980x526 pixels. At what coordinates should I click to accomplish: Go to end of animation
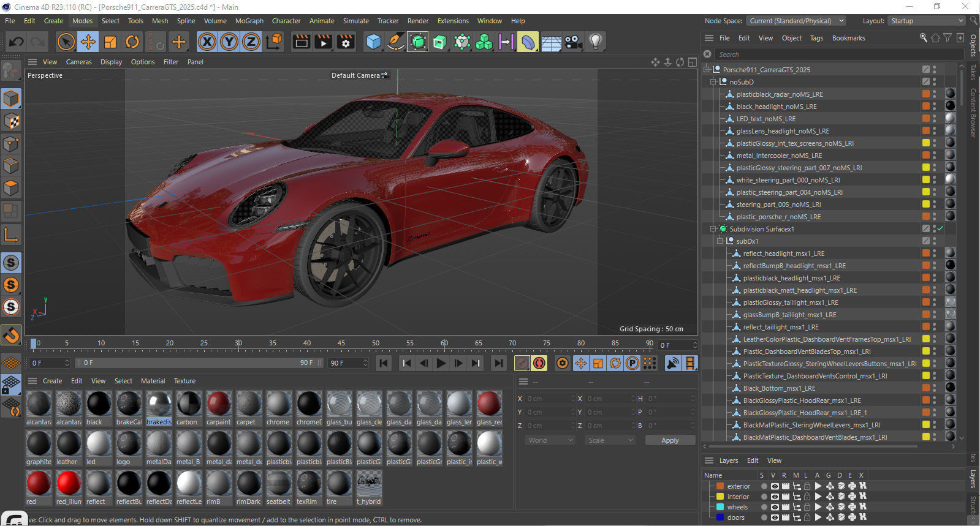click(x=499, y=363)
